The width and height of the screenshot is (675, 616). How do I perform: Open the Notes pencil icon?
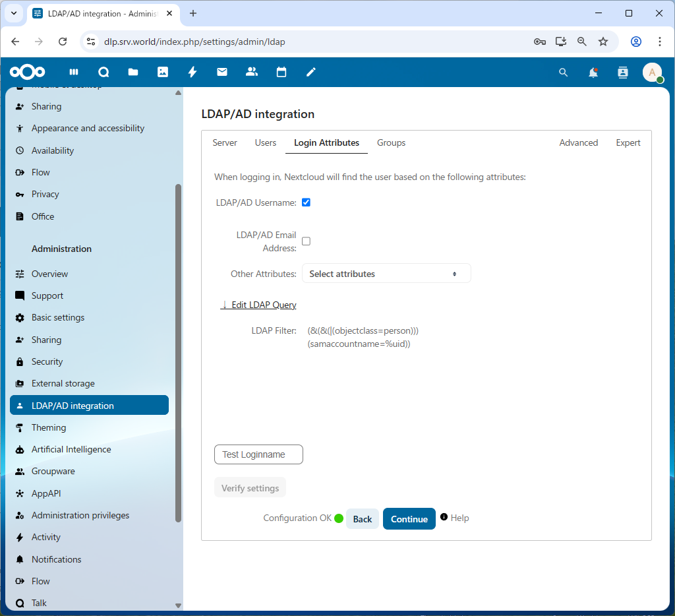[x=311, y=72]
